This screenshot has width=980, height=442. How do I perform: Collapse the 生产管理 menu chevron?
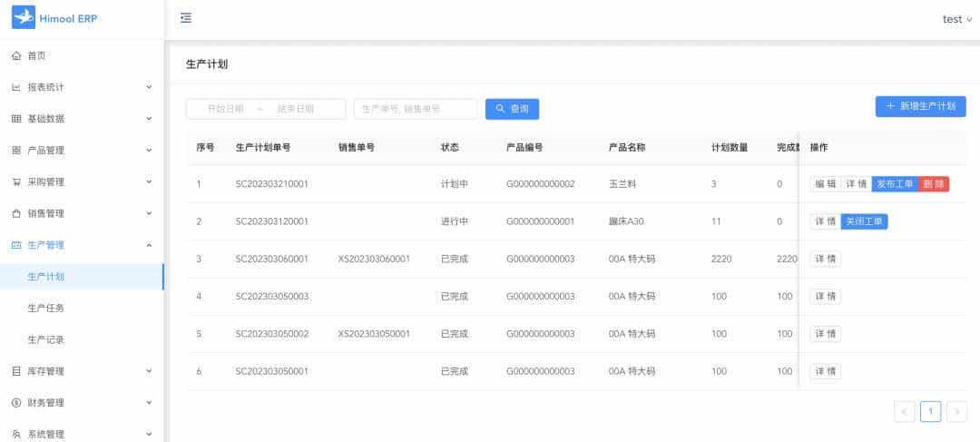149,245
